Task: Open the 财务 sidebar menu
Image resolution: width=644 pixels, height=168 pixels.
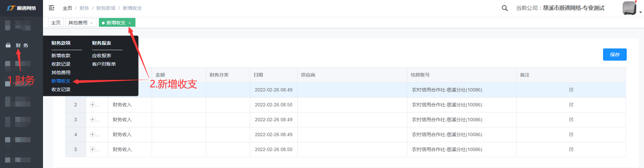Action: coord(22,45)
